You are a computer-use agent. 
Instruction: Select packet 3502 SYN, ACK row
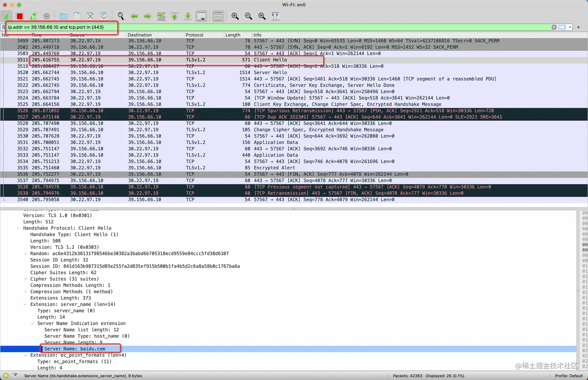(294, 47)
